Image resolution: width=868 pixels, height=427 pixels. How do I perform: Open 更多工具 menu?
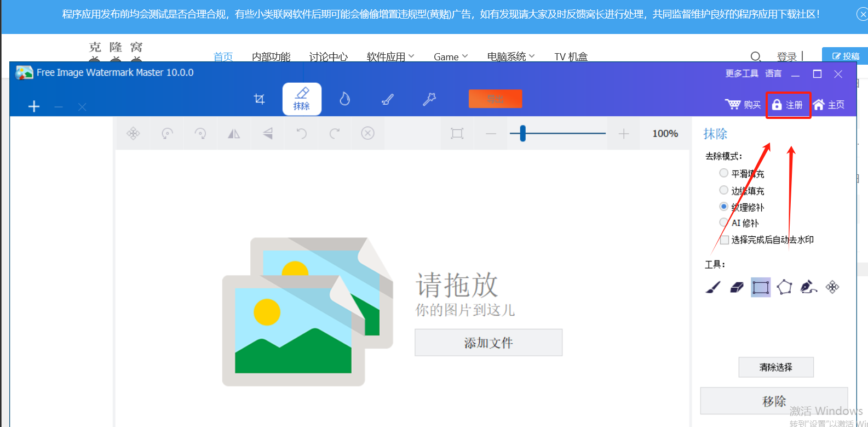[741, 73]
